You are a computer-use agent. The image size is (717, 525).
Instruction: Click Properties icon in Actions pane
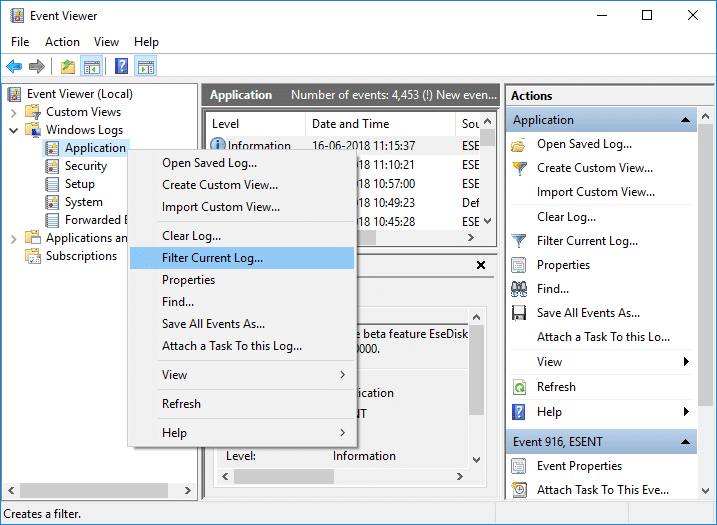pyautogui.click(x=519, y=265)
